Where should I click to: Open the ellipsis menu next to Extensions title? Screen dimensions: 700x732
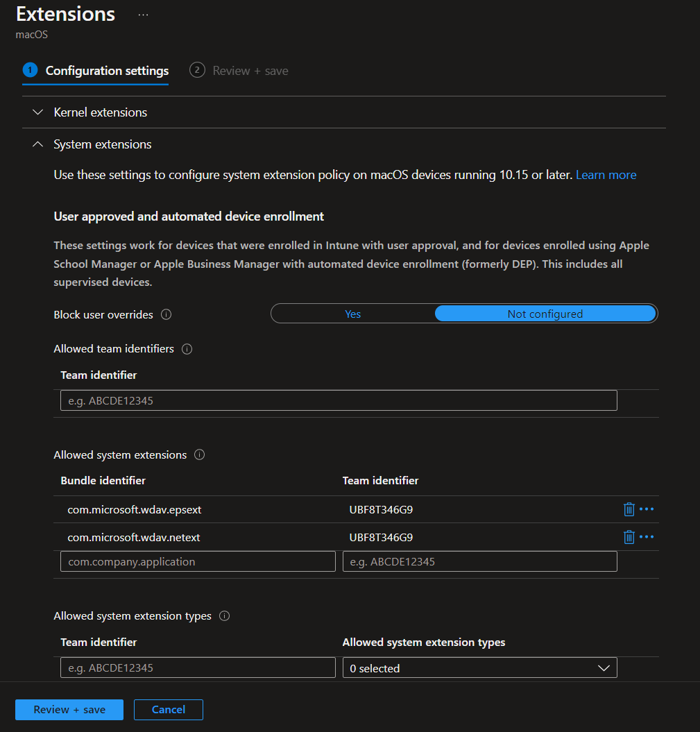point(143,15)
